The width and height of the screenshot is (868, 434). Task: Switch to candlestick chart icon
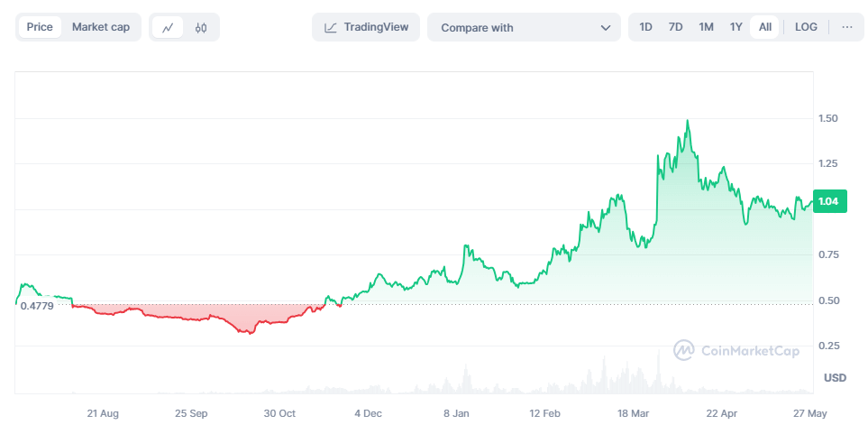click(201, 27)
